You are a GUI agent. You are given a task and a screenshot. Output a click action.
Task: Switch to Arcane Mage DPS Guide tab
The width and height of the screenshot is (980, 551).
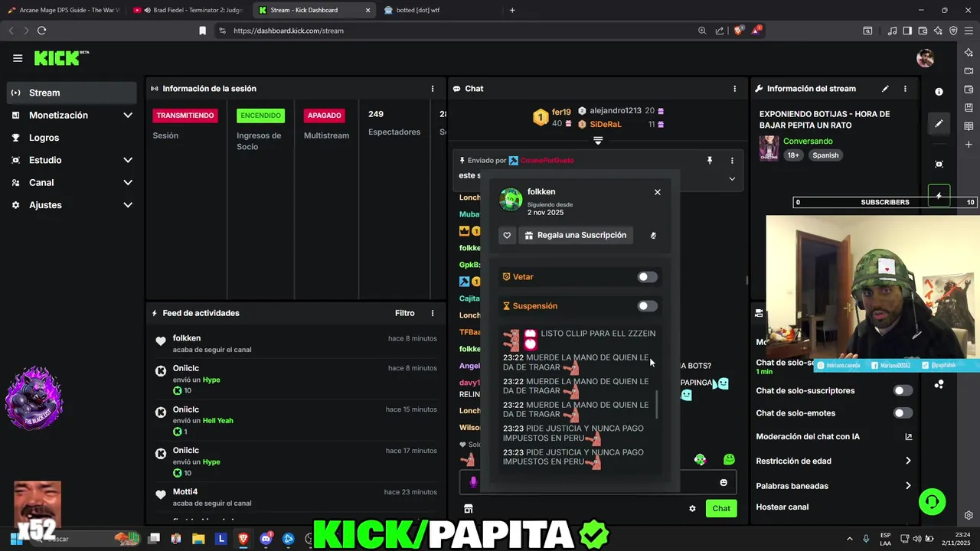pyautogui.click(x=63, y=10)
